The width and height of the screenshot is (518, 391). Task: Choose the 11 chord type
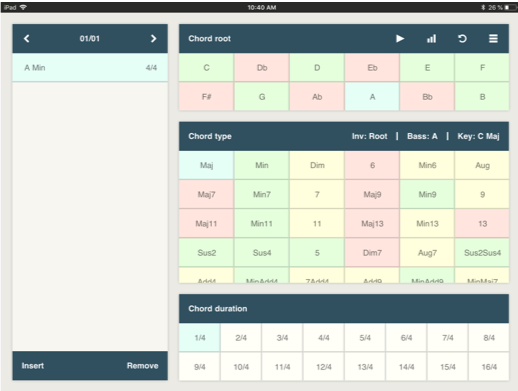pyautogui.click(x=317, y=223)
